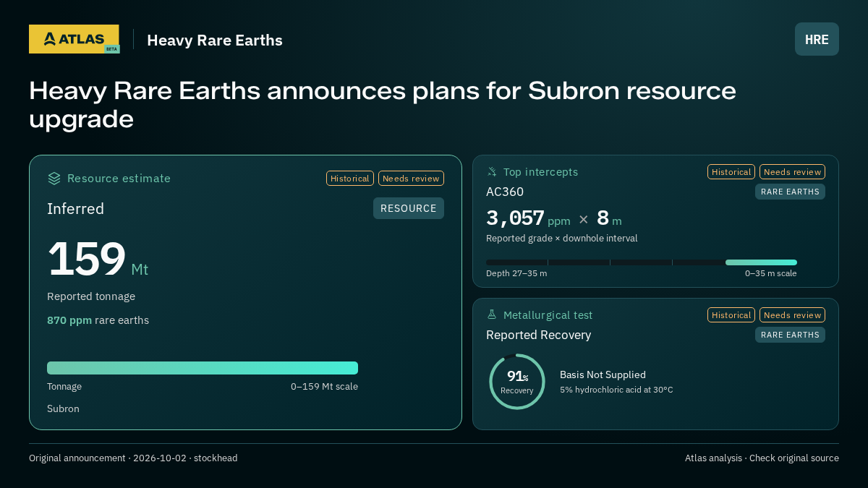Click the 8 m interval value
The image size is (868, 488).
(609, 218)
